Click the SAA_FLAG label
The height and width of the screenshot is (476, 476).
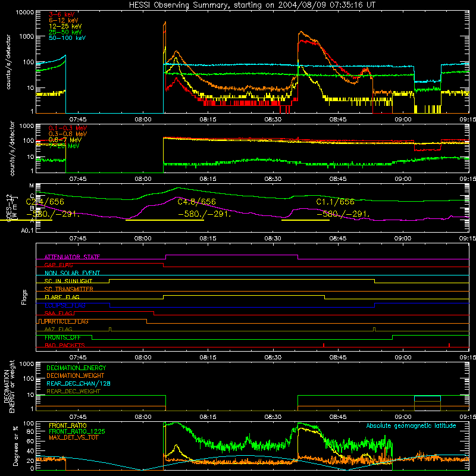click(x=58, y=314)
